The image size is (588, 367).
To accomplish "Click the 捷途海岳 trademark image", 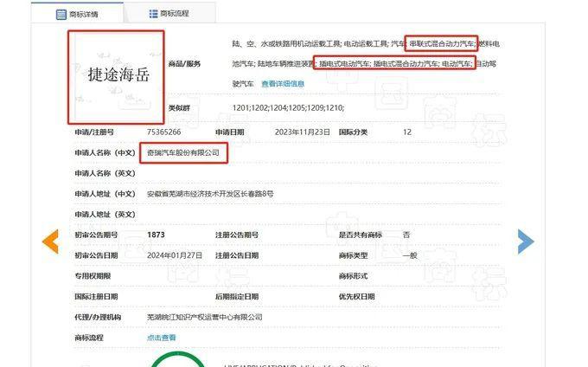I will click(x=116, y=77).
